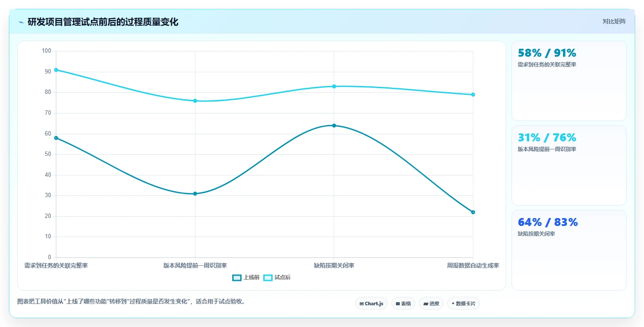Click the footer description starting with 图表把工具价值
Image resolution: width=644 pixels, height=327 pixels.
131,302
